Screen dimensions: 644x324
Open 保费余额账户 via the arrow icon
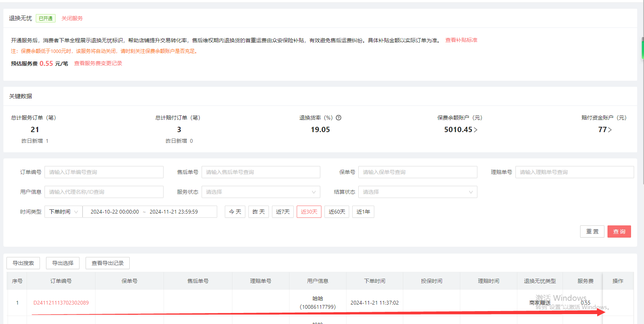click(x=475, y=130)
